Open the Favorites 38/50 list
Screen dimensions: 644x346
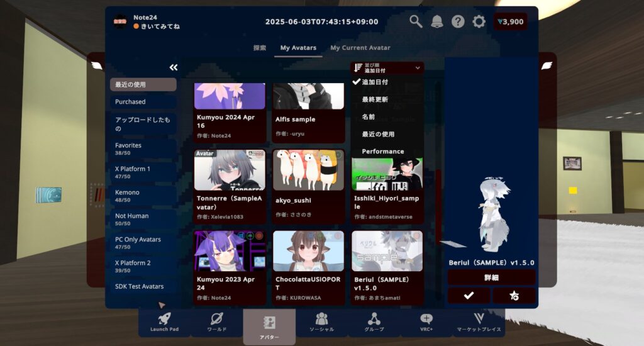point(143,148)
